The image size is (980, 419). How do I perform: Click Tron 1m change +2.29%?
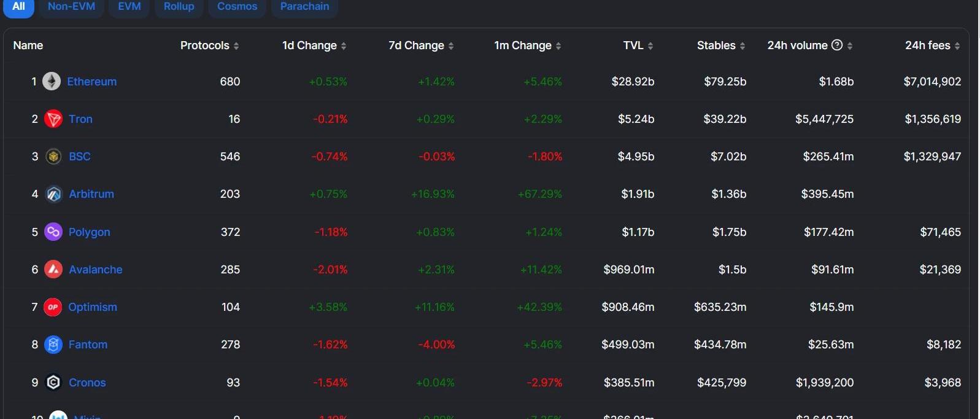pos(542,119)
